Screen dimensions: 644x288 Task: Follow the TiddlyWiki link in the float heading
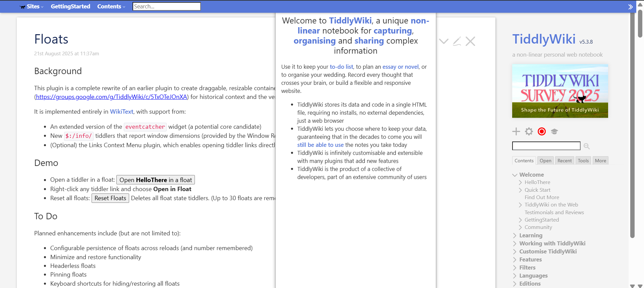coord(350,21)
